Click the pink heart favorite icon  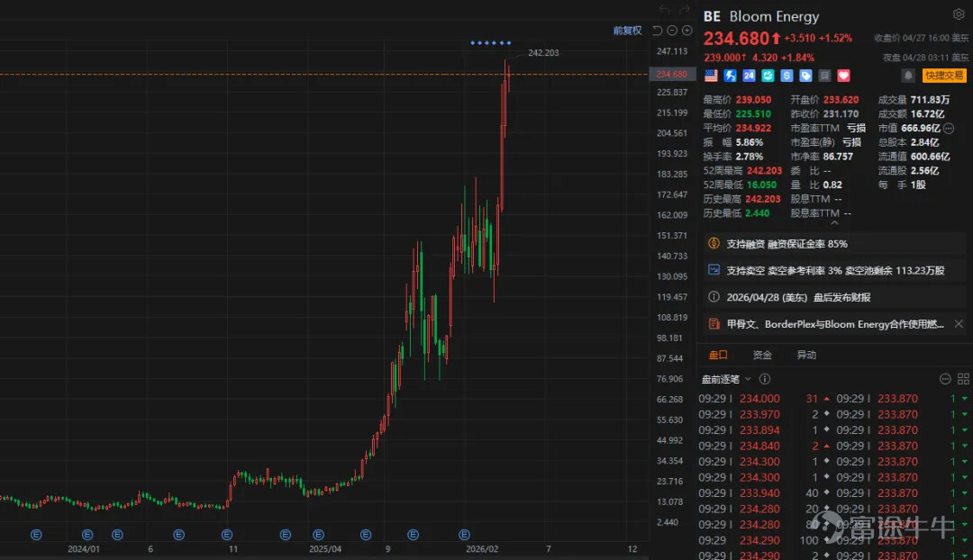click(843, 76)
